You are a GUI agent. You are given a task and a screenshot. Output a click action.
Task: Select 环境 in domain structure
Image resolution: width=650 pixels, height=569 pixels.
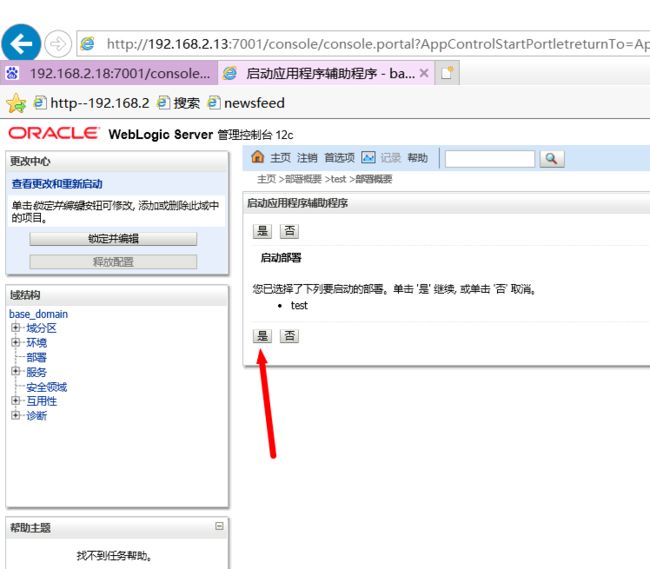point(36,343)
